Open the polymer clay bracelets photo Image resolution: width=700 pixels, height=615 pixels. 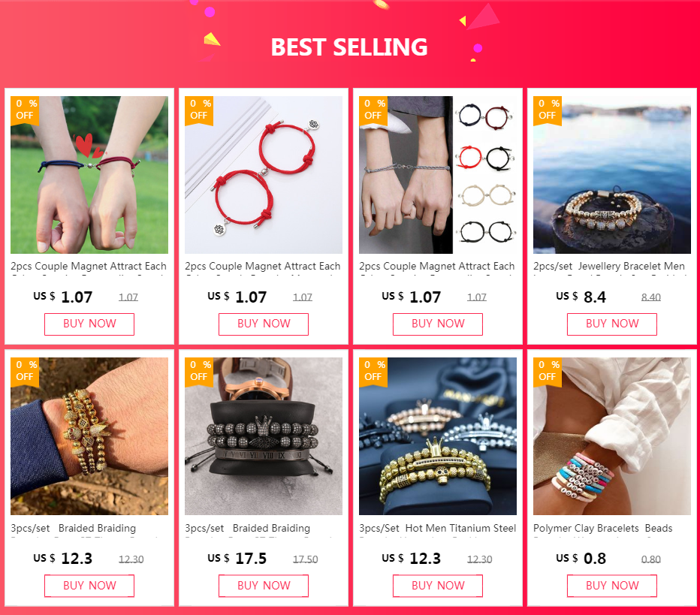[x=612, y=436]
